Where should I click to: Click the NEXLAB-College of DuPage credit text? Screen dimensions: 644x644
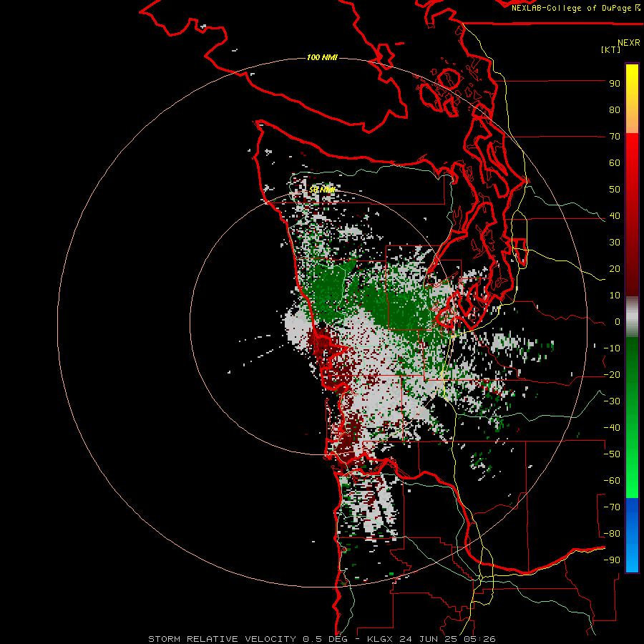click(x=572, y=8)
